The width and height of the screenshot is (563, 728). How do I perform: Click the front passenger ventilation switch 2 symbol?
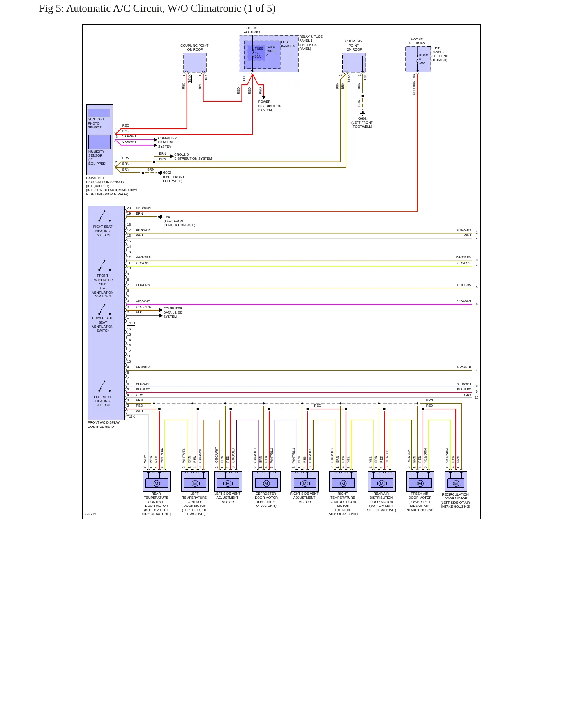[x=104, y=266]
